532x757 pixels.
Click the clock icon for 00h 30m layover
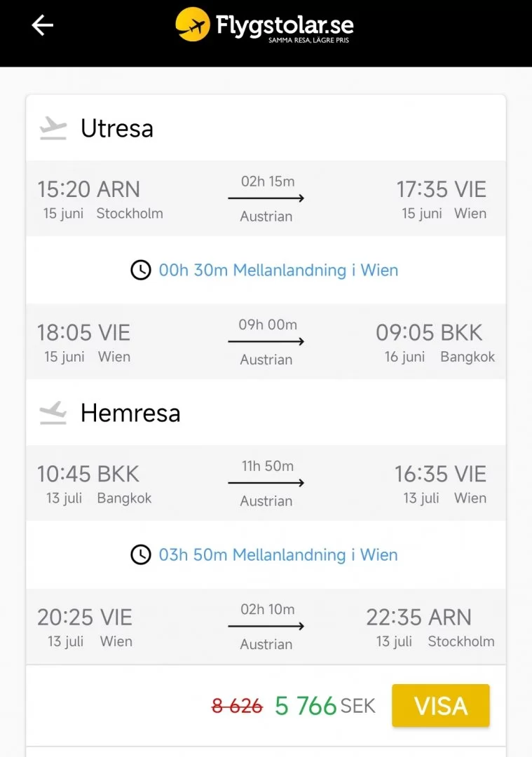tap(141, 271)
